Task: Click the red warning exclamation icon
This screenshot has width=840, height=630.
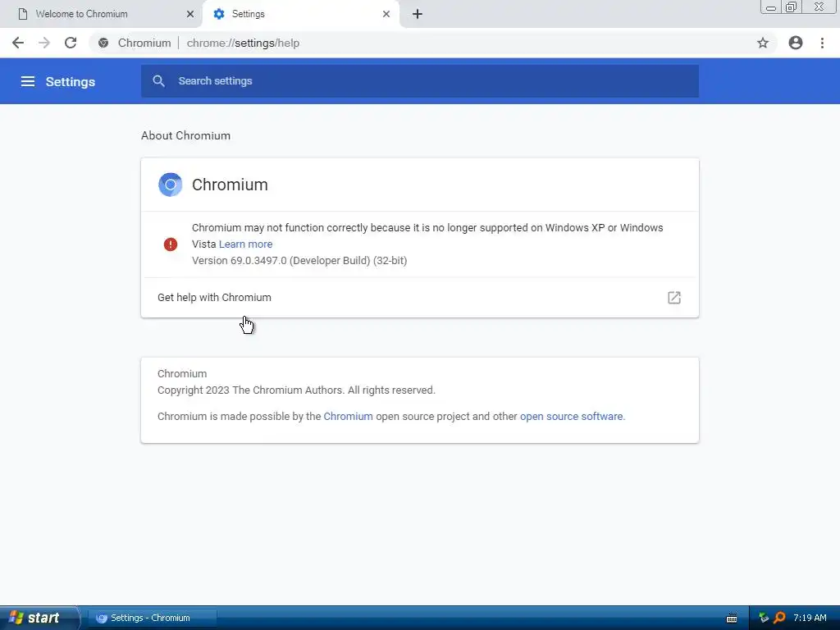Action: pos(171,244)
